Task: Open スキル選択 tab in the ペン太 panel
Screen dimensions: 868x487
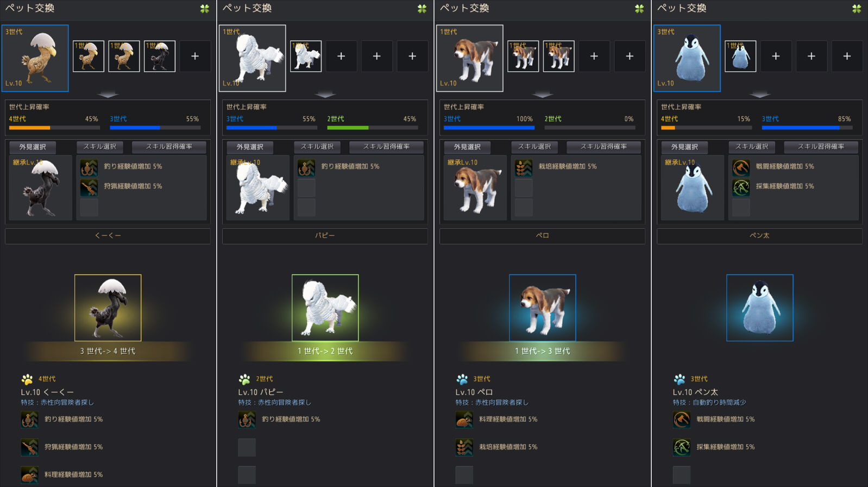Action: [x=752, y=147]
